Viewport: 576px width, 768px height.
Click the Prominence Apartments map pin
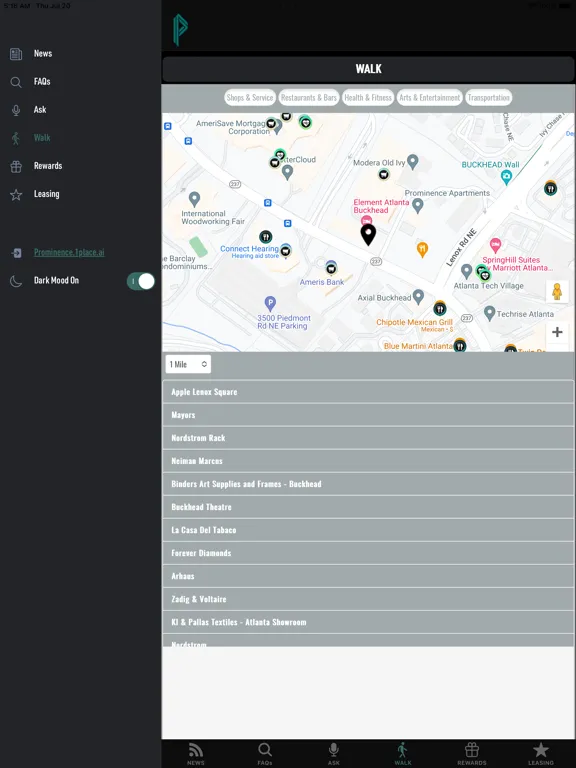(417, 205)
